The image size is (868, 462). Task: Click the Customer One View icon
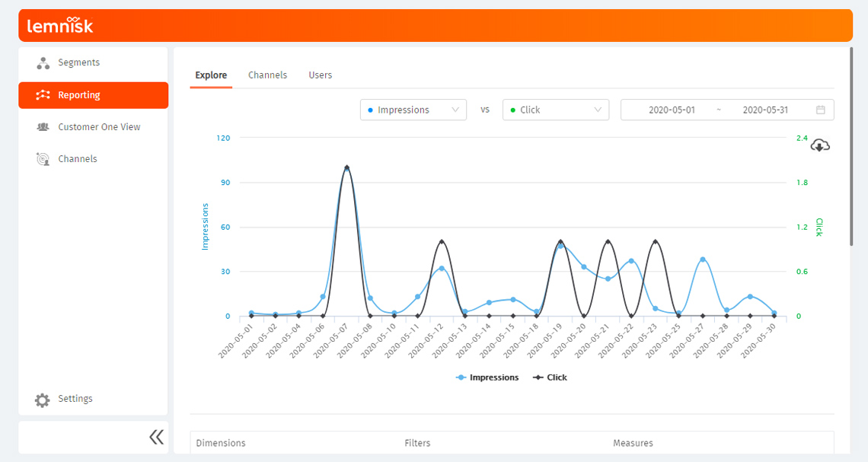43,126
